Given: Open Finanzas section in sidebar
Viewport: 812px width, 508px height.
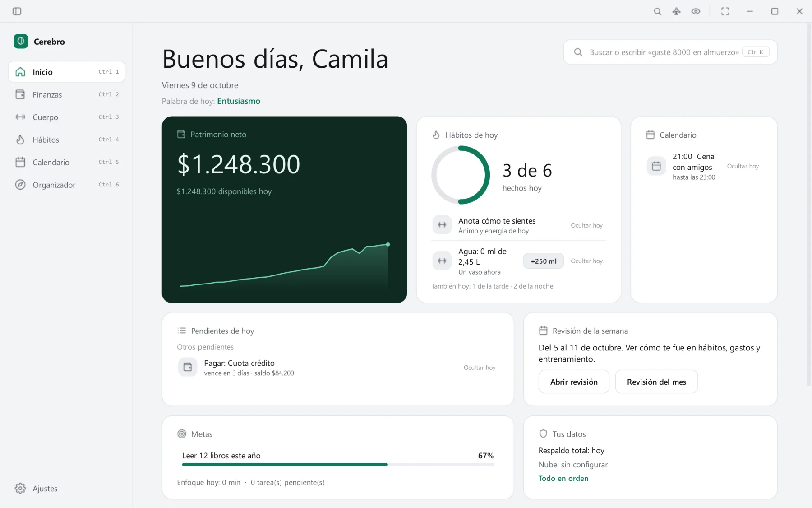Looking at the screenshot, I should point(66,94).
